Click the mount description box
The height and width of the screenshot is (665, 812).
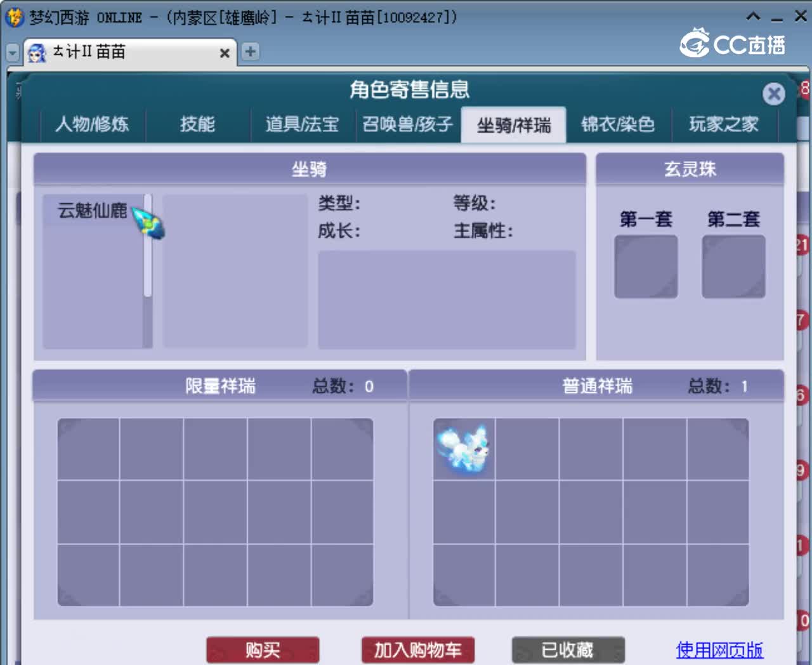click(447, 300)
